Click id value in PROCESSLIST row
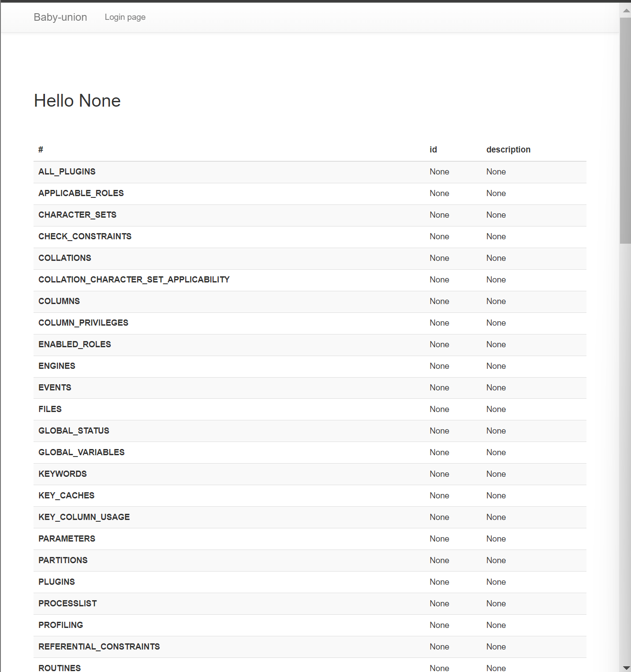This screenshot has width=631, height=672. pos(440,604)
